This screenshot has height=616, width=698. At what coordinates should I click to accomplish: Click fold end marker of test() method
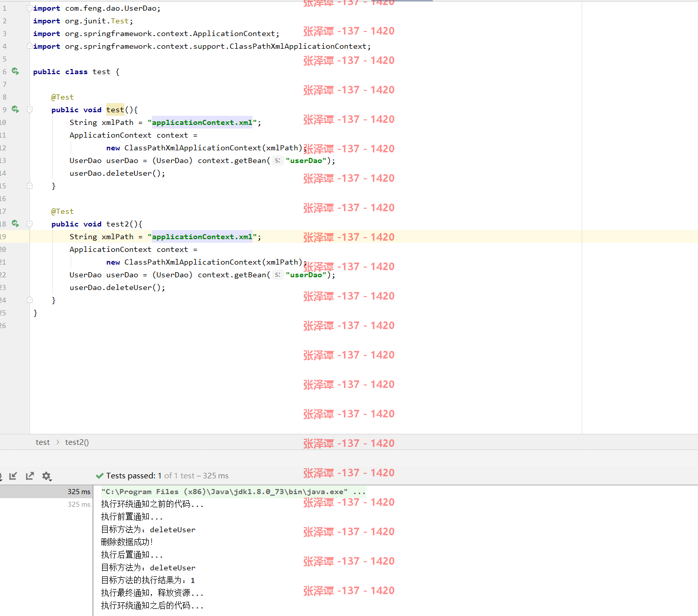[x=29, y=186]
